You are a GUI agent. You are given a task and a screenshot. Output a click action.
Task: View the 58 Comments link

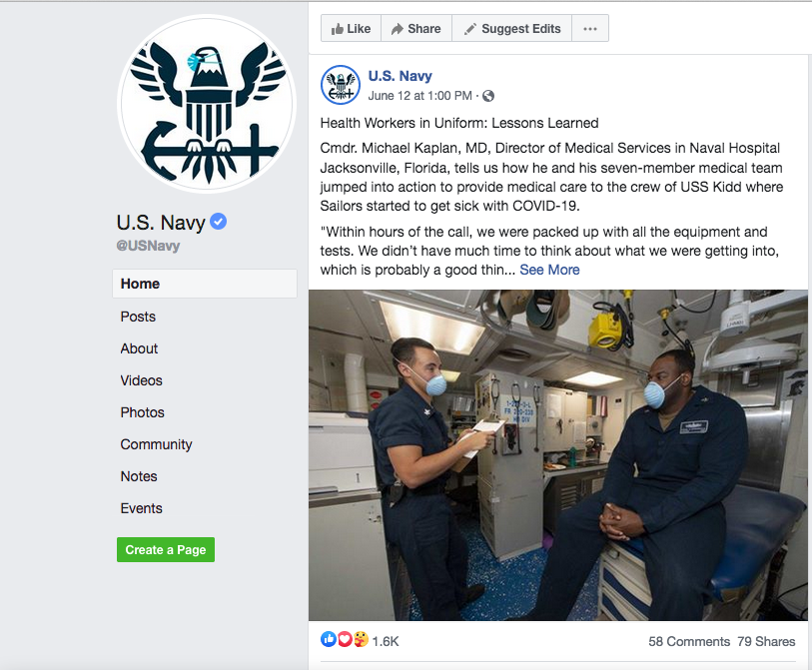[x=689, y=641]
